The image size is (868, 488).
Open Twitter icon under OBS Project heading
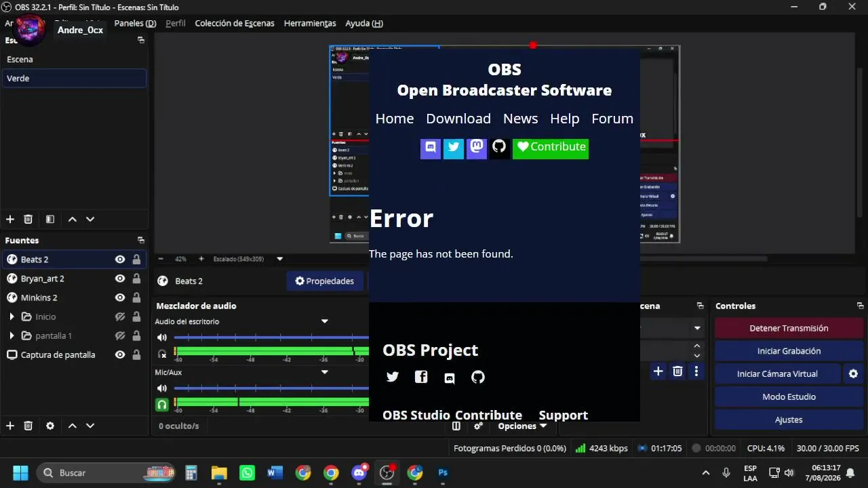(393, 378)
